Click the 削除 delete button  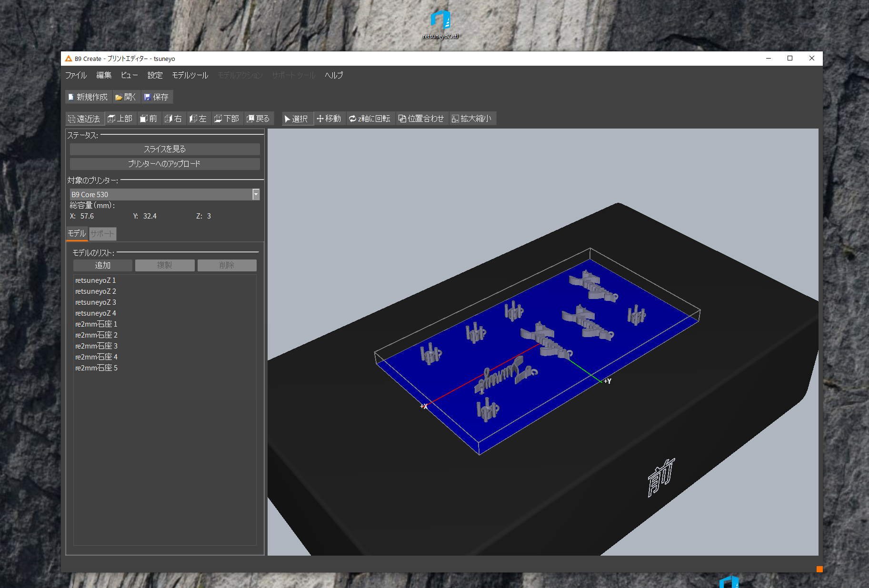[227, 265]
